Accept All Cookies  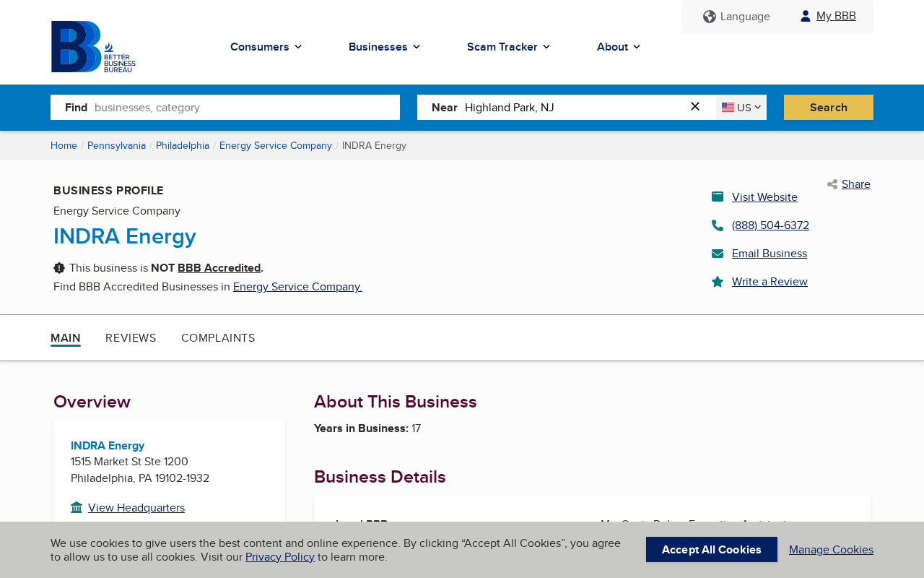712,550
